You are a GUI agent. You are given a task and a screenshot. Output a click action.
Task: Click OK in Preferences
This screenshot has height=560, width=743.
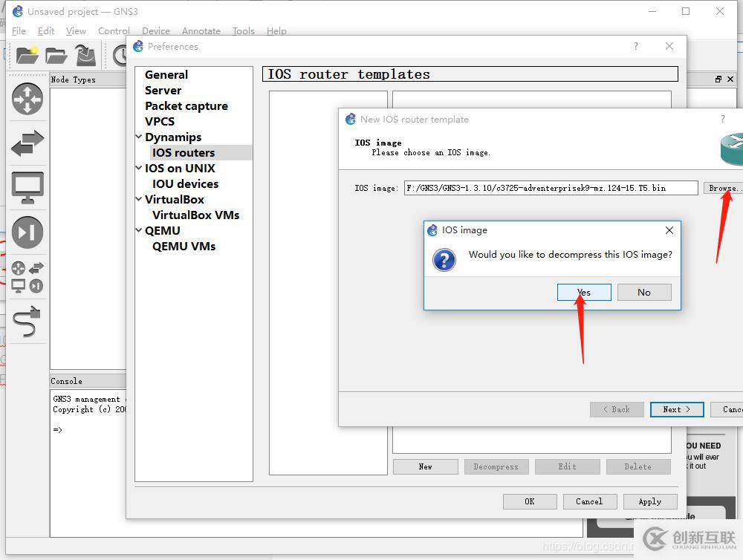tap(530, 501)
